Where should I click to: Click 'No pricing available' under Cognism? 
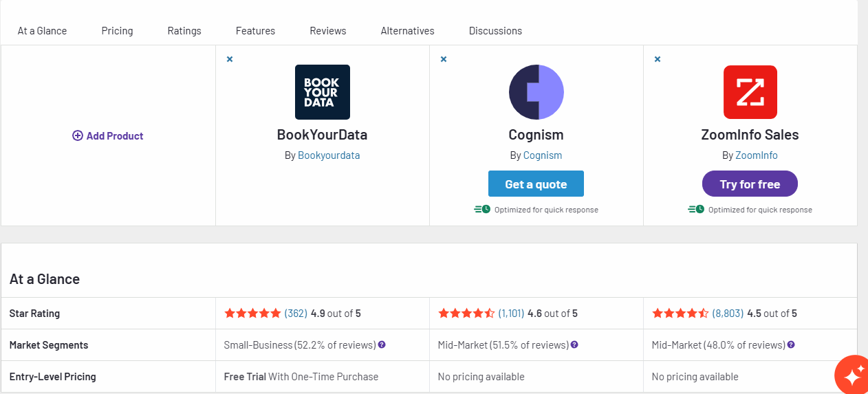[481, 376]
